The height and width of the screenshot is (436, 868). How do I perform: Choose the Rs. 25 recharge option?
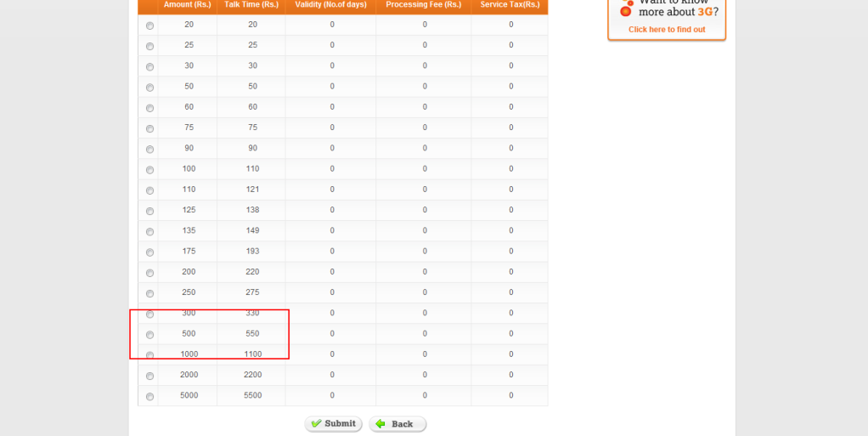pyautogui.click(x=150, y=46)
